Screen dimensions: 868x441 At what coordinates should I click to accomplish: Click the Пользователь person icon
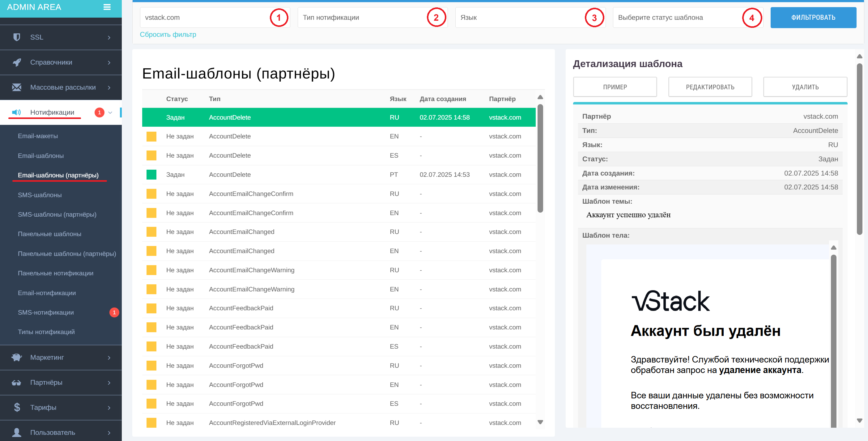coord(17,431)
